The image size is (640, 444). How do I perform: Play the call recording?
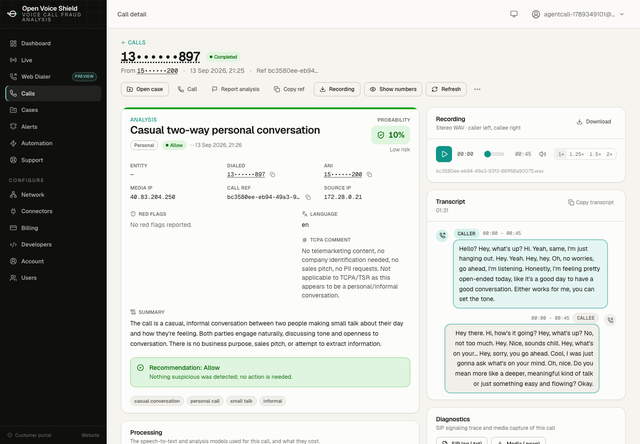click(444, 154)
